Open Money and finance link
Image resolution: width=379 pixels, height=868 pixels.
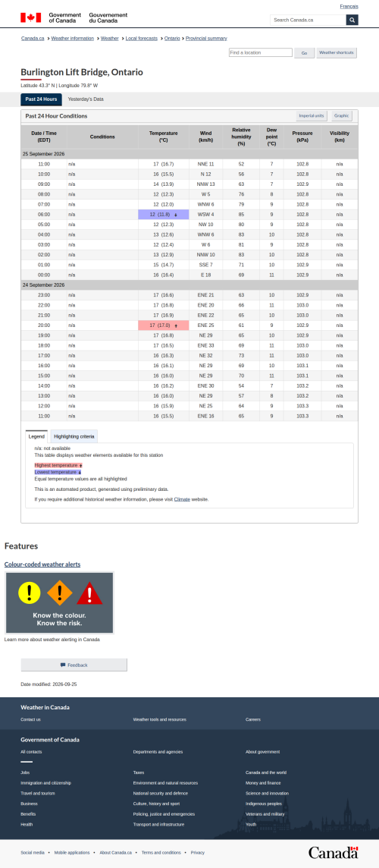(263, 783)
